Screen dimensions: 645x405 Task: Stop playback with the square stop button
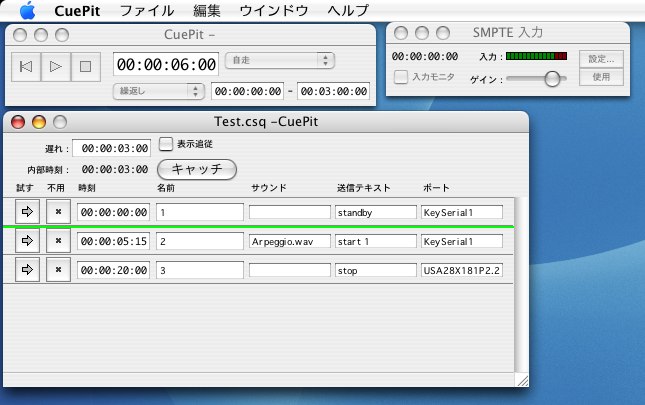point(86,67)
